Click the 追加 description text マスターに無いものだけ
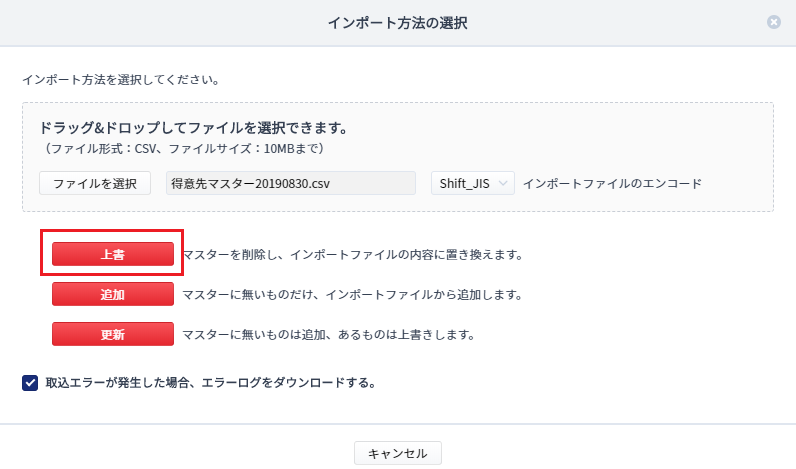Screen dimensions: 796x469 point(352,295)
